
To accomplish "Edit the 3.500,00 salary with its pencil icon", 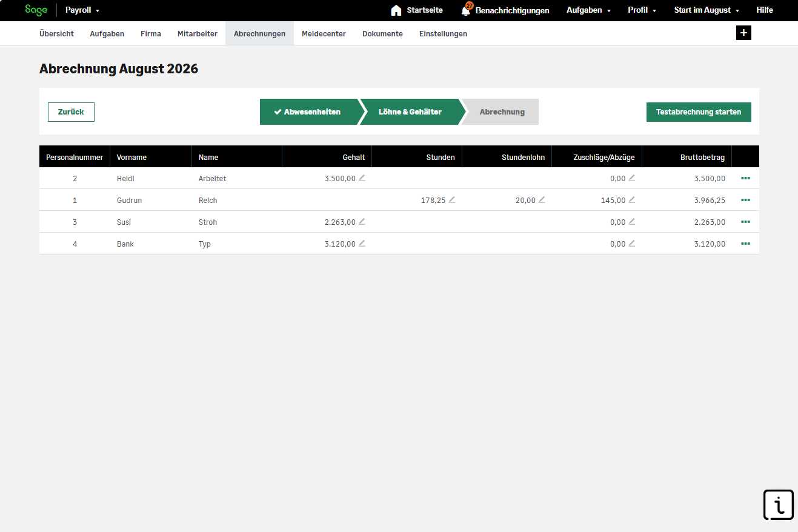I will click(362, 178).
